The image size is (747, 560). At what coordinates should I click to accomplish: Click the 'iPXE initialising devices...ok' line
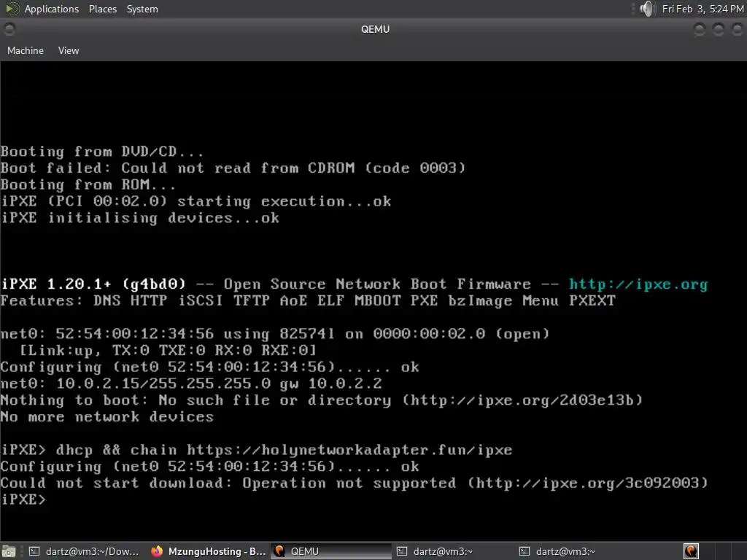coord(139,218)
